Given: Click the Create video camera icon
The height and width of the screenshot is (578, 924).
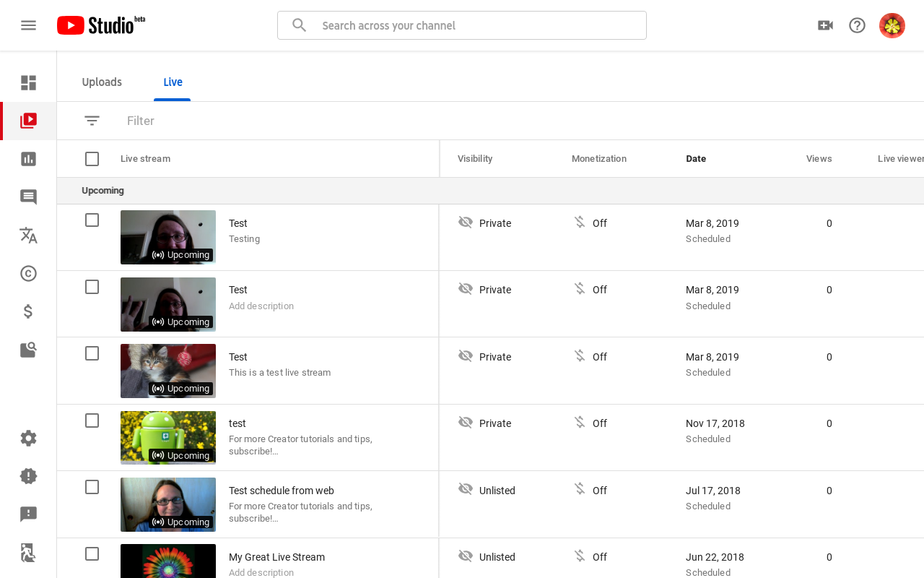Looking at the screenshot, I should [x=825, y=25].
